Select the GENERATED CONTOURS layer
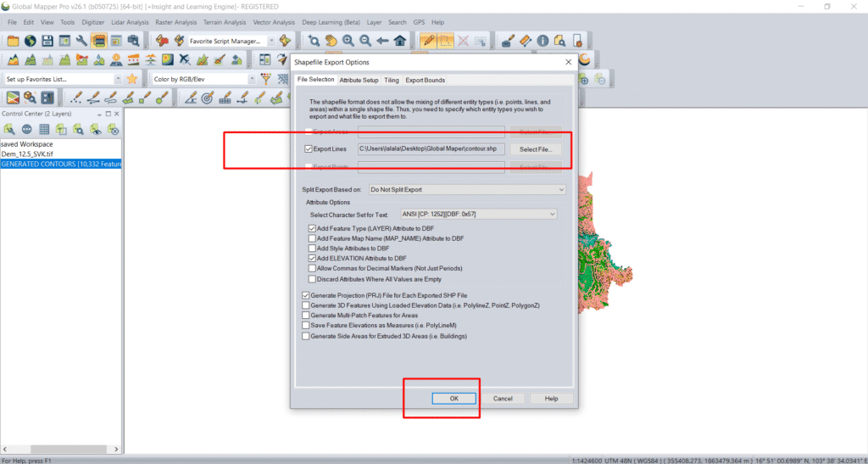Viewport: 868px width, 464px height. pos(61,165)
